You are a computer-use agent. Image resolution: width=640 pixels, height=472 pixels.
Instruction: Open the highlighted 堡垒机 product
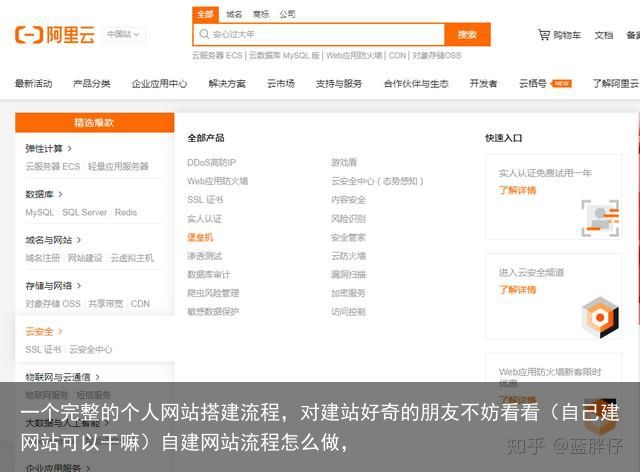point(200,237)
